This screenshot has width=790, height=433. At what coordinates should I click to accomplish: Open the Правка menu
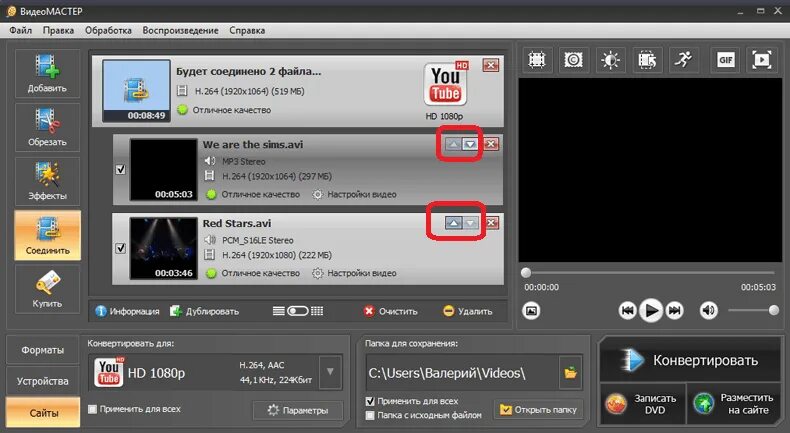[58, 30]
